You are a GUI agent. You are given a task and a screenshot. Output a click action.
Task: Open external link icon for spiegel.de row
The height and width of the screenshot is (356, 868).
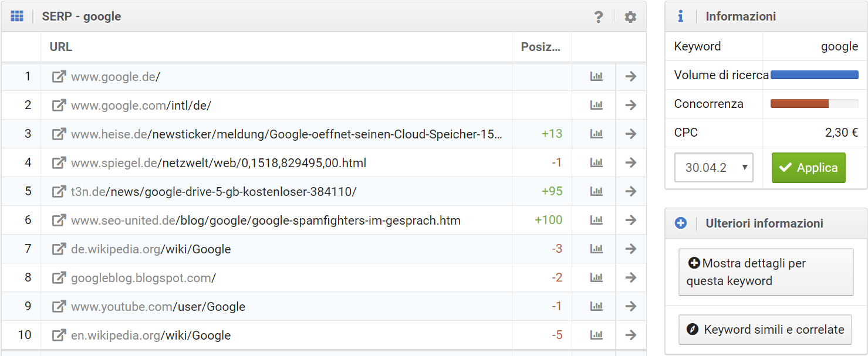coord(59,162)
